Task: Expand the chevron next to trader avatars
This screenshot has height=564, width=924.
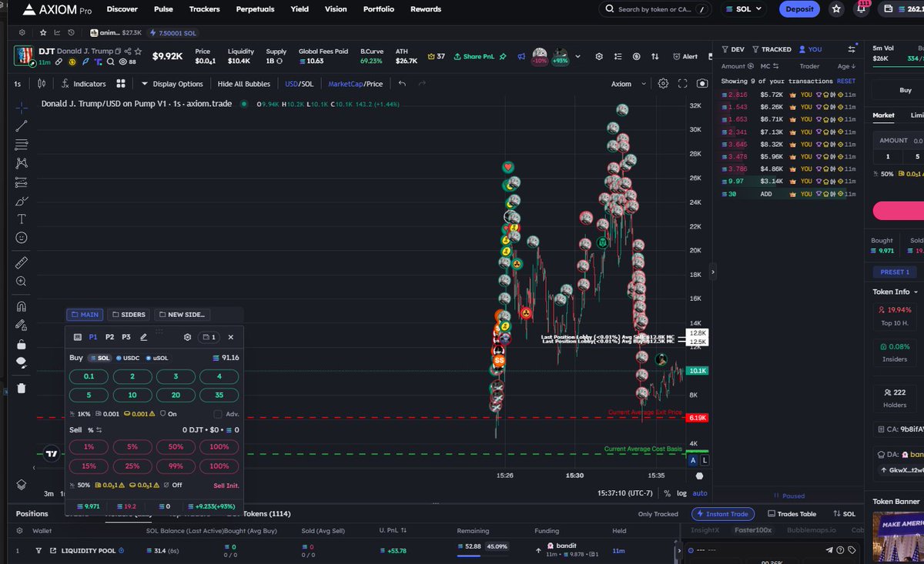Action: click(577, 56)
